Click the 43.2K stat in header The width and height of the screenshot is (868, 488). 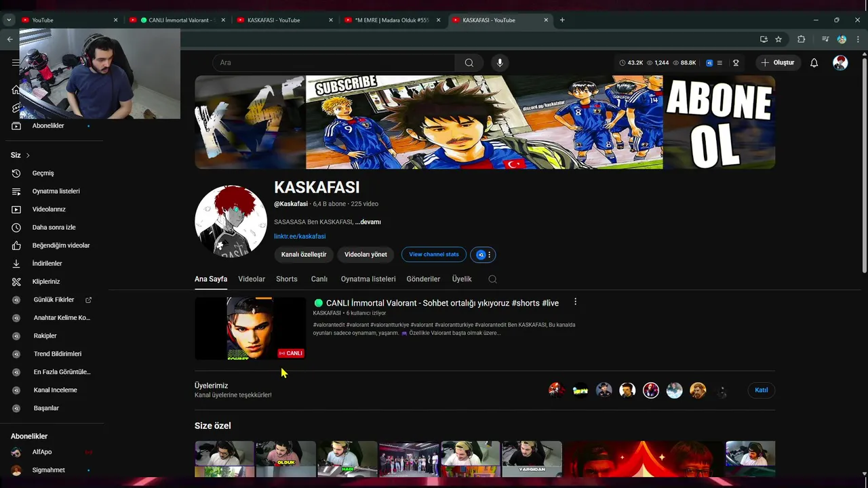point(631,62)
